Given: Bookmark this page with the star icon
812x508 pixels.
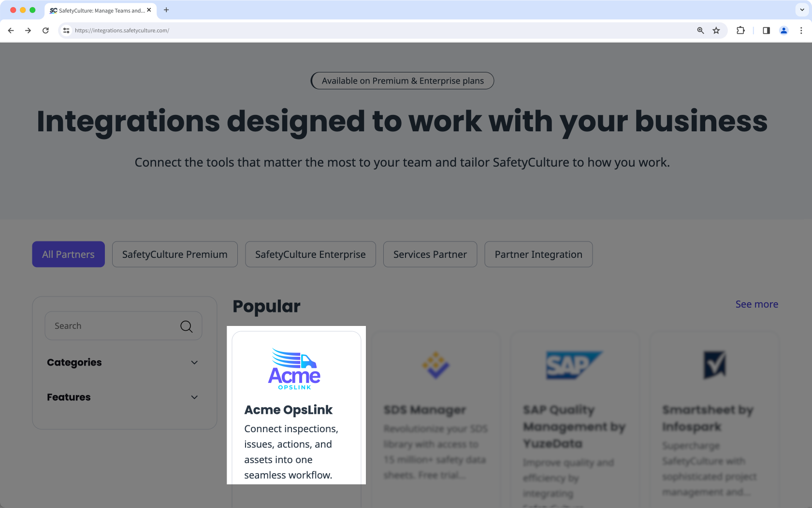Looking at the screenshot, I should click(716, 30).
